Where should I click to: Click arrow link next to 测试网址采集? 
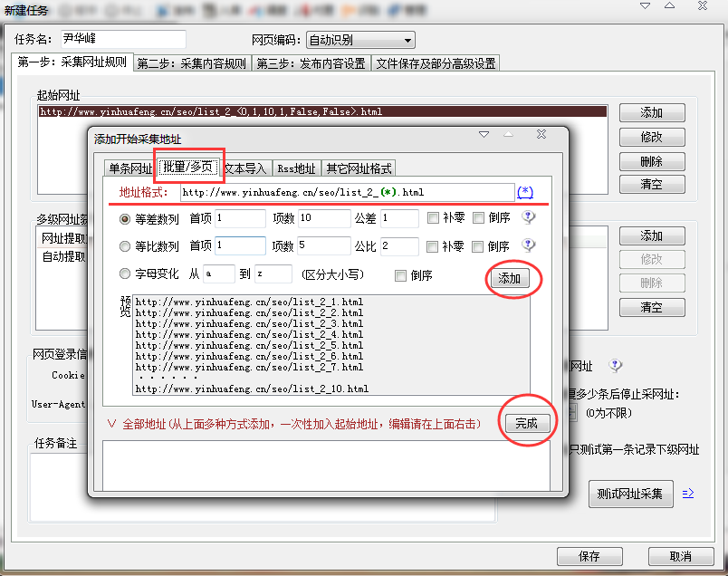(x=688, y=494)
